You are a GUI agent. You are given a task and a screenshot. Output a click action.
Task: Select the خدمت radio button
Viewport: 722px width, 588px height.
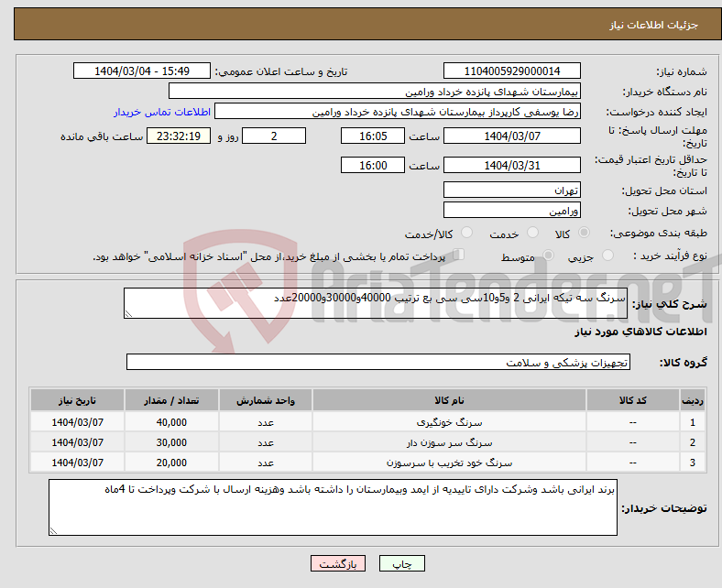pyautogui.click(x=532, y=233)
